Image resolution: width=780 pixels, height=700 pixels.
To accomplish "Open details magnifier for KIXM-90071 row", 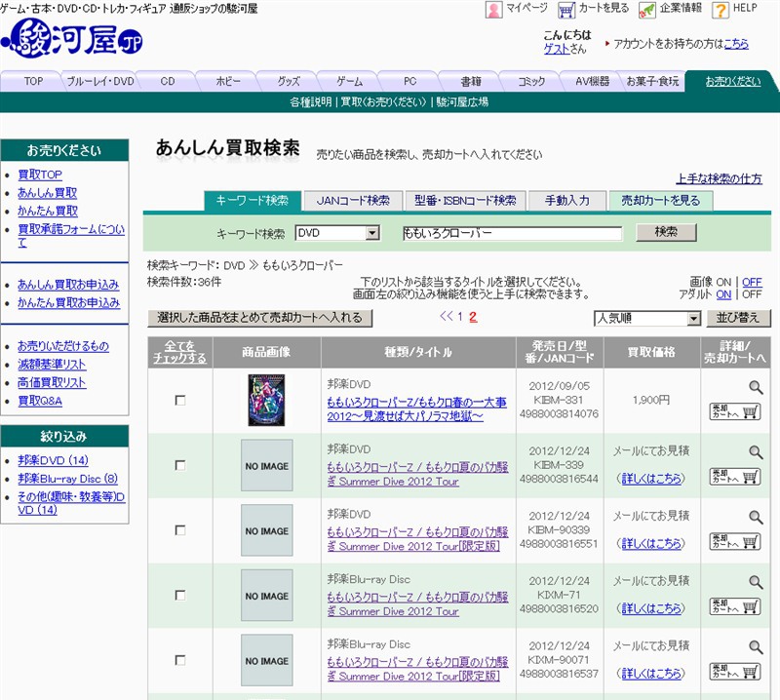I will tap(756, 646).
